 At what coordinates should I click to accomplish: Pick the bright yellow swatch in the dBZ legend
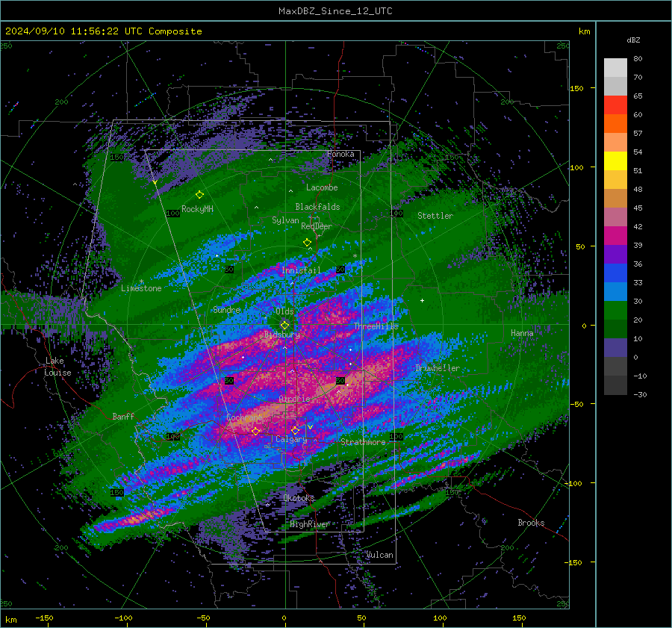(x=615, y=161)
